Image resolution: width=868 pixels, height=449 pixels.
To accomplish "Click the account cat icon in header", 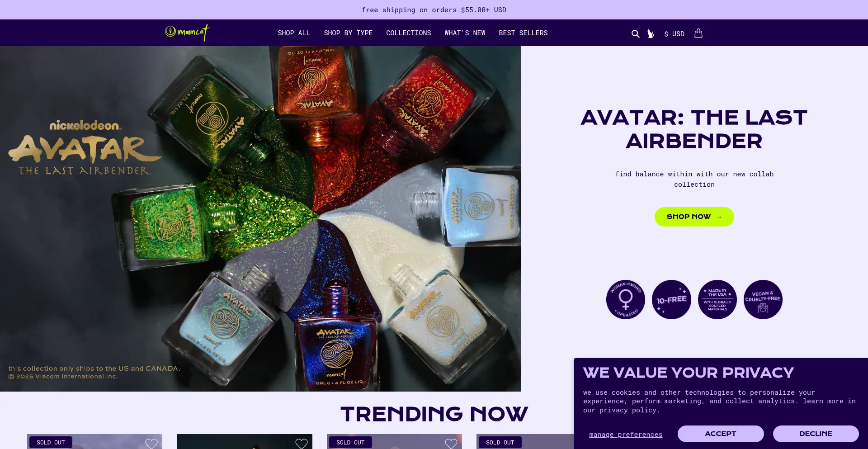I will pyautogui.click(x=651, y=34).
